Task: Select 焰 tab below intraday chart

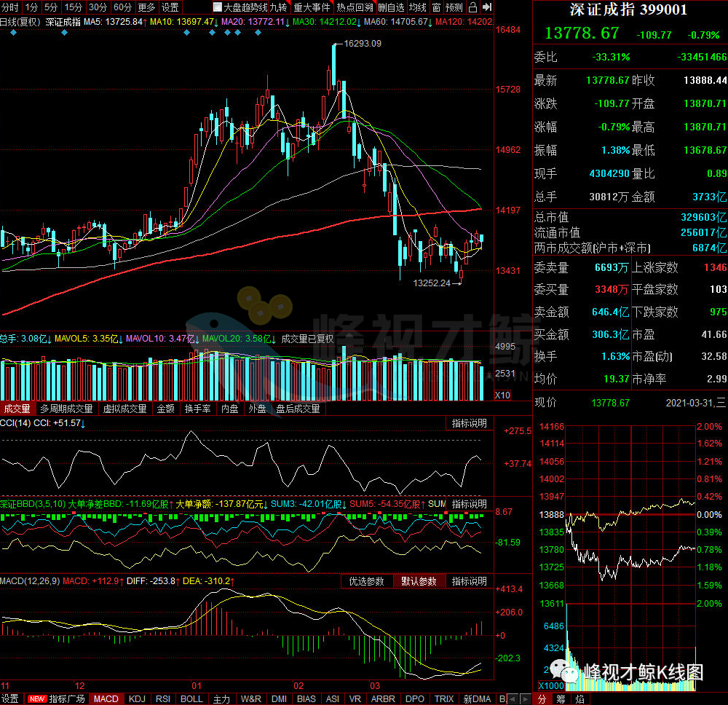Action: (x=580, y=699)
